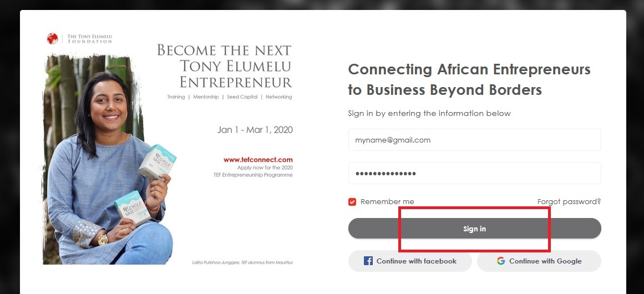644x294 pixels.
Task: Click the Connecting African Entrepreneurs heading
Action: 469,79
